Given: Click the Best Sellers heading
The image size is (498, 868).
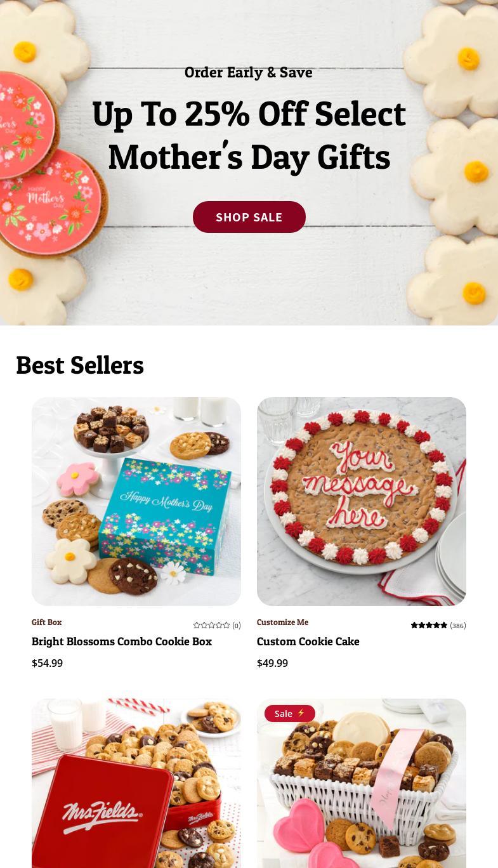Looking at the screenshot, I should click(x=80, y=365).
